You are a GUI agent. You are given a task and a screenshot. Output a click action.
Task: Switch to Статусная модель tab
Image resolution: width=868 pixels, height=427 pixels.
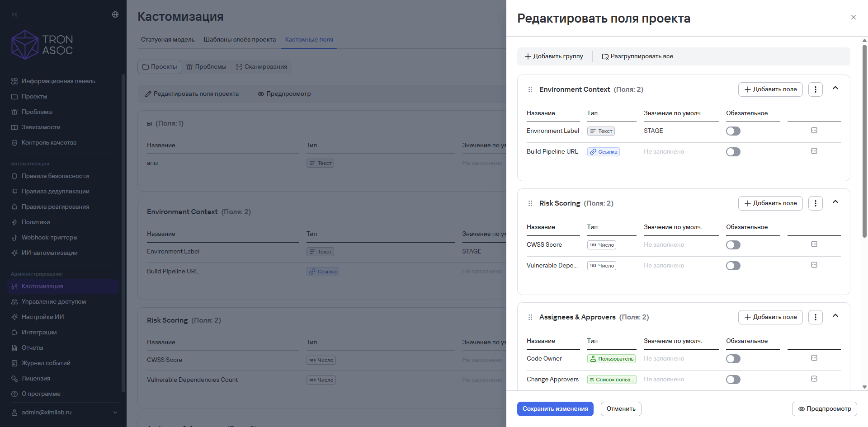[168, 40]
